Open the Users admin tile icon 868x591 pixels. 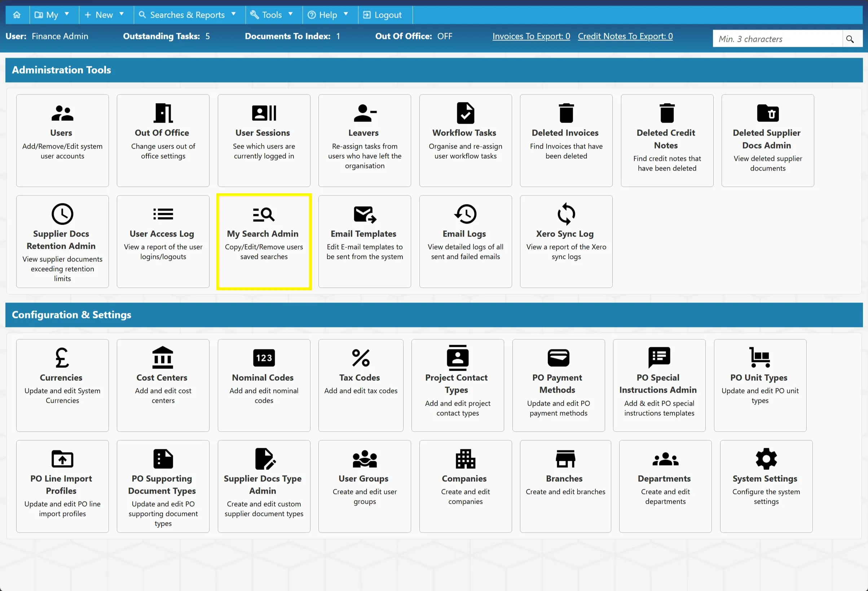point(62,113)
